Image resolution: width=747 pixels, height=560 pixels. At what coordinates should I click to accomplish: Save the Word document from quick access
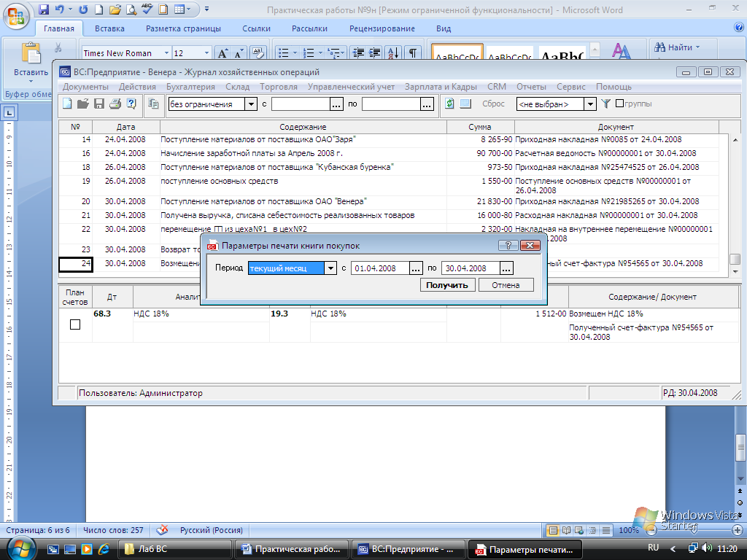point(43,9)
